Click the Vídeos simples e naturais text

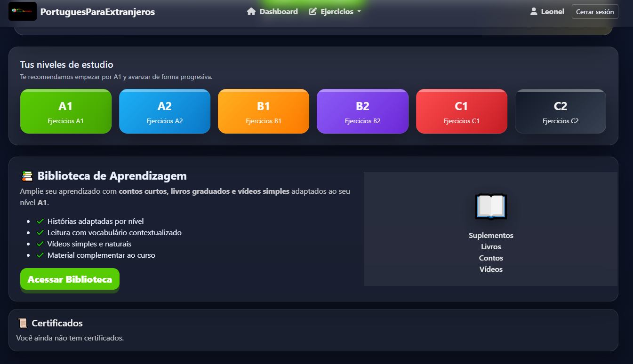coord(89,244)
